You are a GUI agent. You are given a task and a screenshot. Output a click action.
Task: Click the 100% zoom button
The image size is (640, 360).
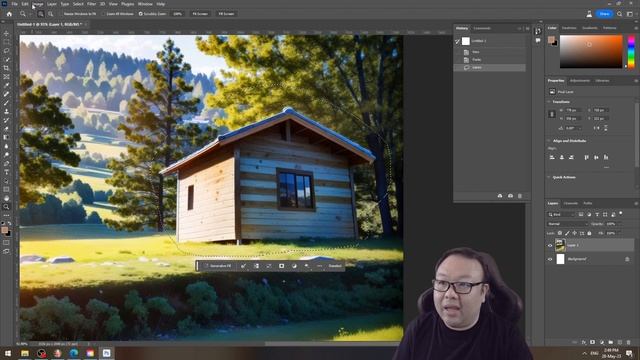178,14
